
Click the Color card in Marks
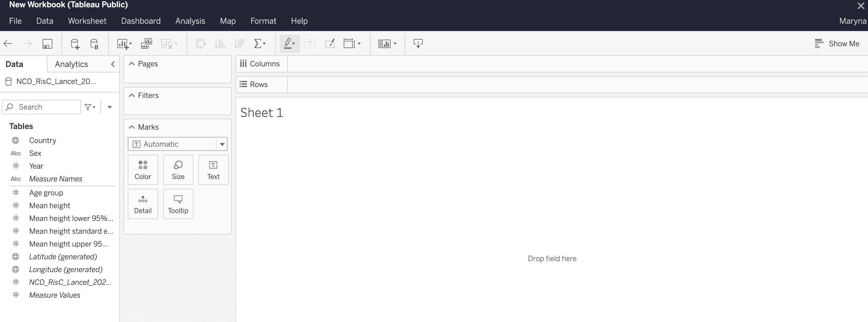click(143, 170)
